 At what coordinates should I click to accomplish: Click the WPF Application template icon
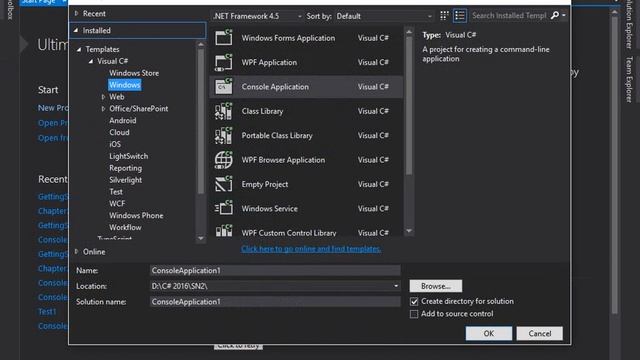pyautogui.click(x=224, y=62)
